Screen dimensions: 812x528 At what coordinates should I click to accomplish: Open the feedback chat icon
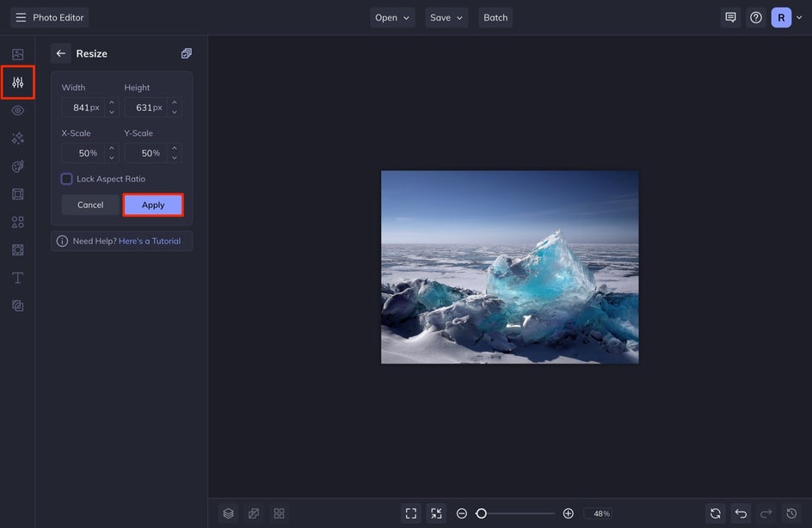click(x=730, y=17)
